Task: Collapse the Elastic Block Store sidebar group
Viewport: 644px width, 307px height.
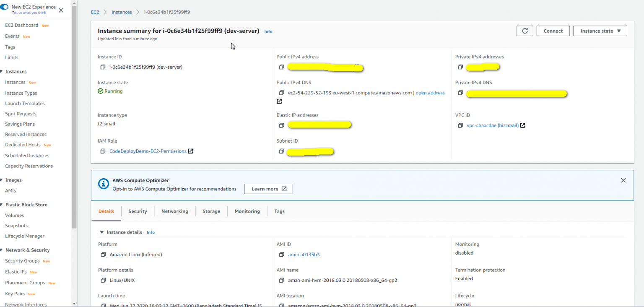Action: click(x=2, y=205)
